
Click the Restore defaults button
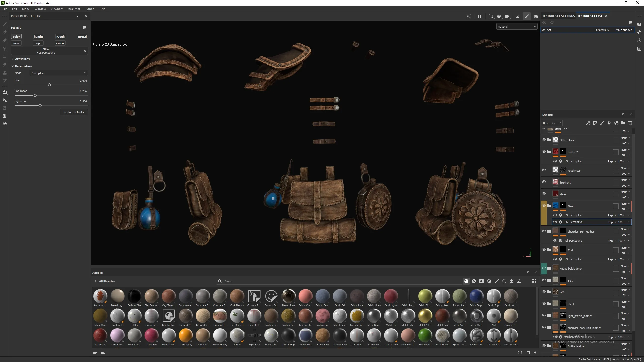(x=74, y=112)
